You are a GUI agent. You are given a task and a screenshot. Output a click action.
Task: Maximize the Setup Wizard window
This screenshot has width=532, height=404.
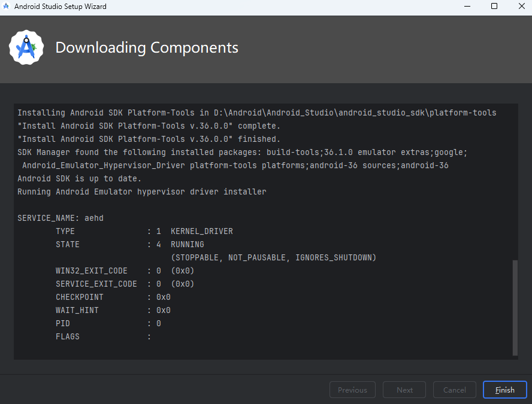[x=494, y=7]
